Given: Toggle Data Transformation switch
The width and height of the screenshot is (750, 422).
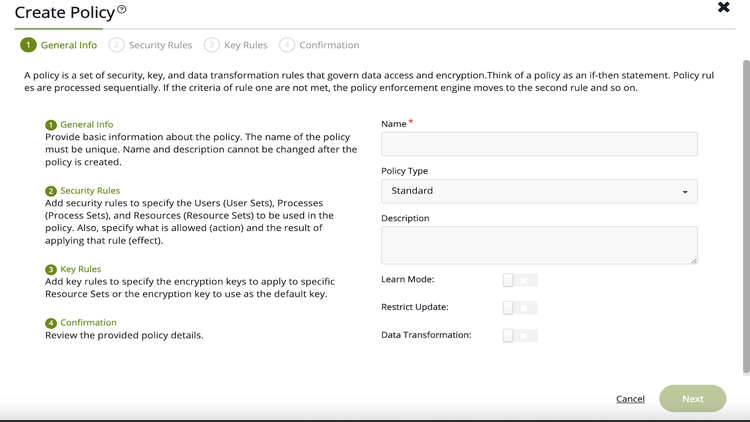Looking at the screenshot, I should tap(520, 335).
